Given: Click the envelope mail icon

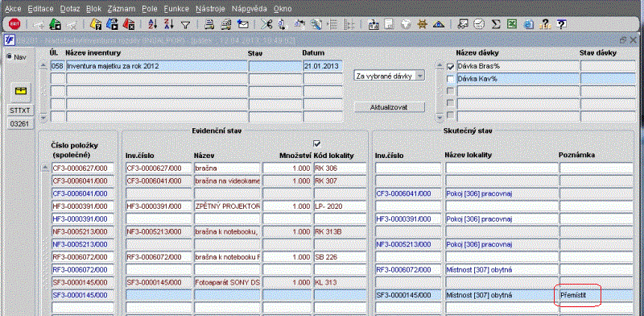Looking at the screenshot, I should (243, 24).
